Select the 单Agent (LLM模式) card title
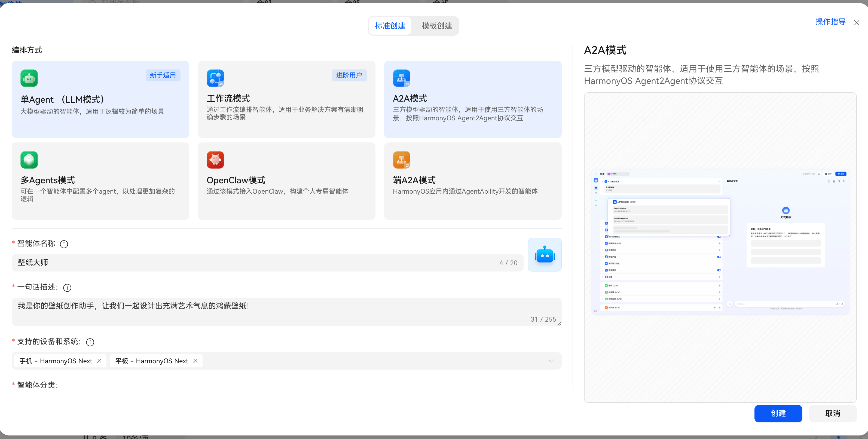Viewport: 868px width, 439px height. coord(63,99)
